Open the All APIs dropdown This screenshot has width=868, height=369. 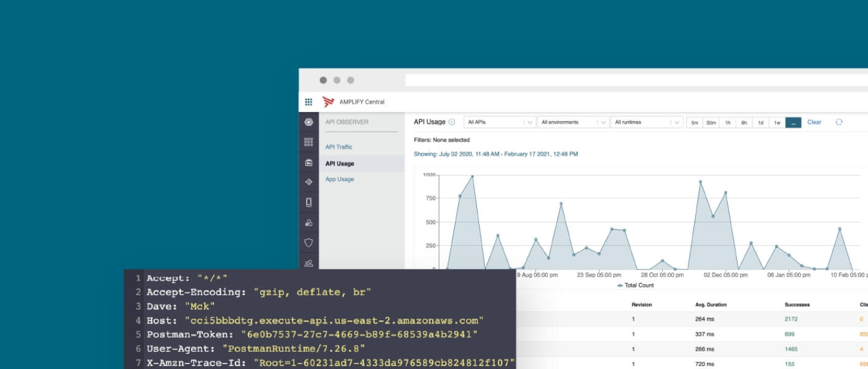pyautogui.click(x=499, y=122)
